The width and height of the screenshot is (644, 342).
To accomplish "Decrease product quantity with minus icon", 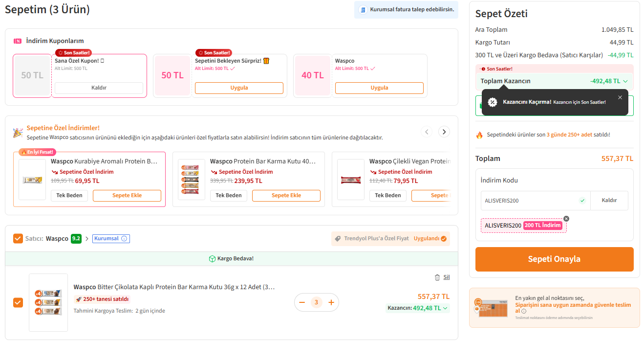I will click(x=302, y=302).
